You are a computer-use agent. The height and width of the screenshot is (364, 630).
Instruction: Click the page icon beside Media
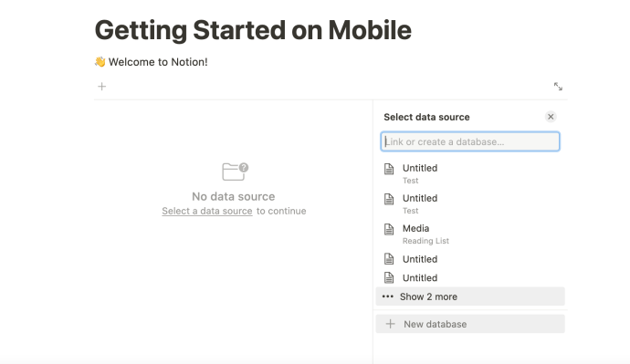(x=389, y=229)
